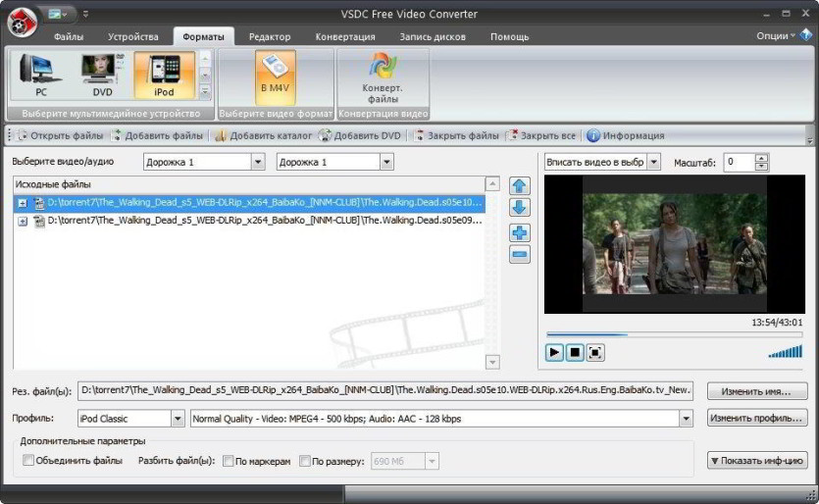Toggle fullscreen preview button

[x=595, y=353]
